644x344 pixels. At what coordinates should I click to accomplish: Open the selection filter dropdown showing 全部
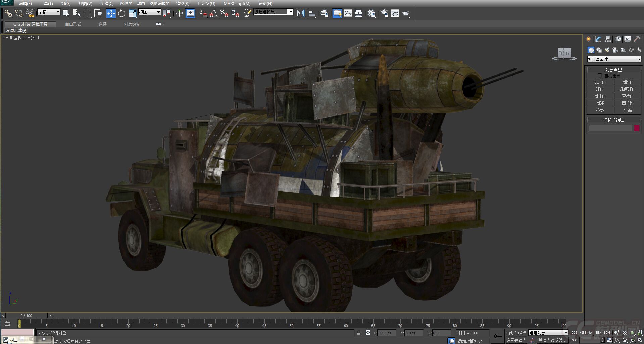49,12
